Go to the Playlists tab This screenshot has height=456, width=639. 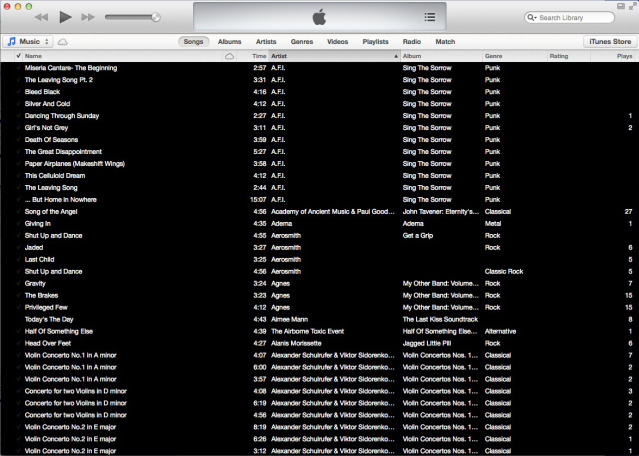coord(375,42)
